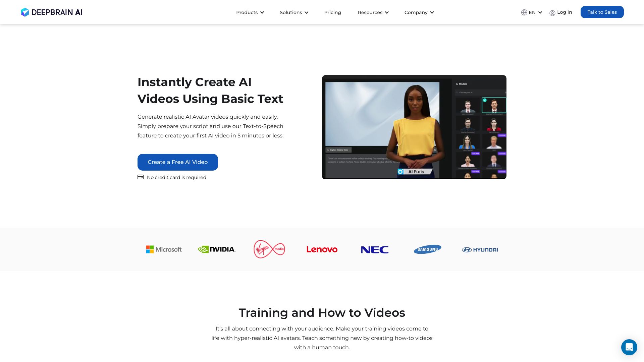Image resolution: width=644 pixels, height=362 pixels.
Task: Expand the Solutions navigation dropdown
Action: click(x=293, y=12)
